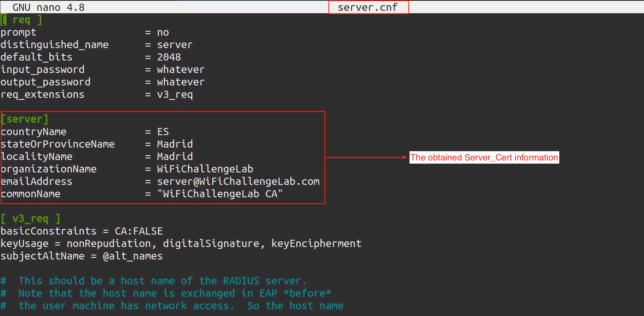The height and width of the screenshot is (316, 644).
Task: Click the [ v3_req ] section header
Action: (31, 219)
